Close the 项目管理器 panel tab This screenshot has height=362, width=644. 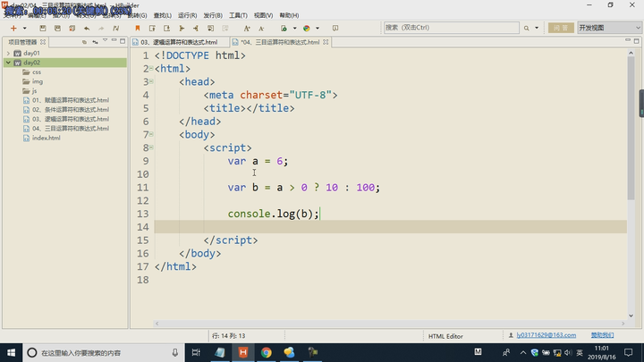(x=43, y=42)
